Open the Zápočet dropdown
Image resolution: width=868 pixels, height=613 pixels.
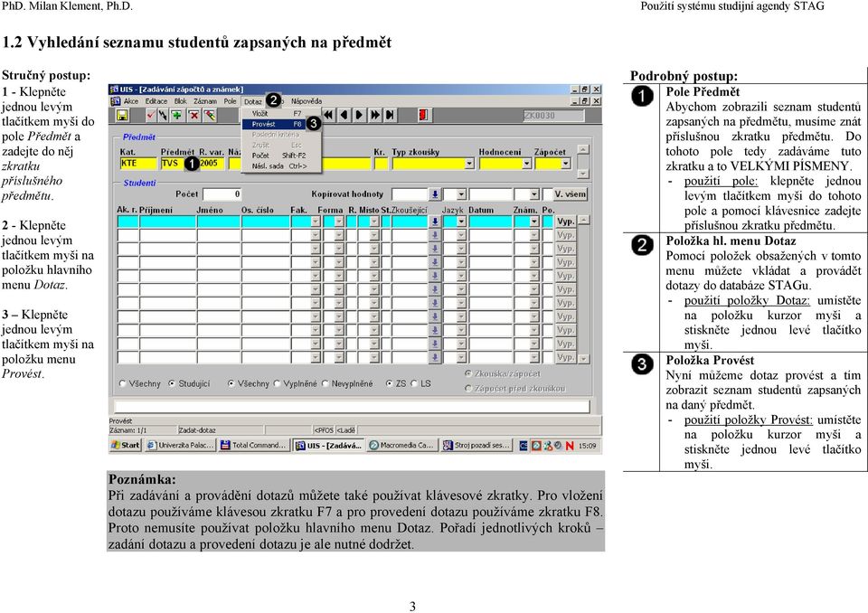(565, 164)
